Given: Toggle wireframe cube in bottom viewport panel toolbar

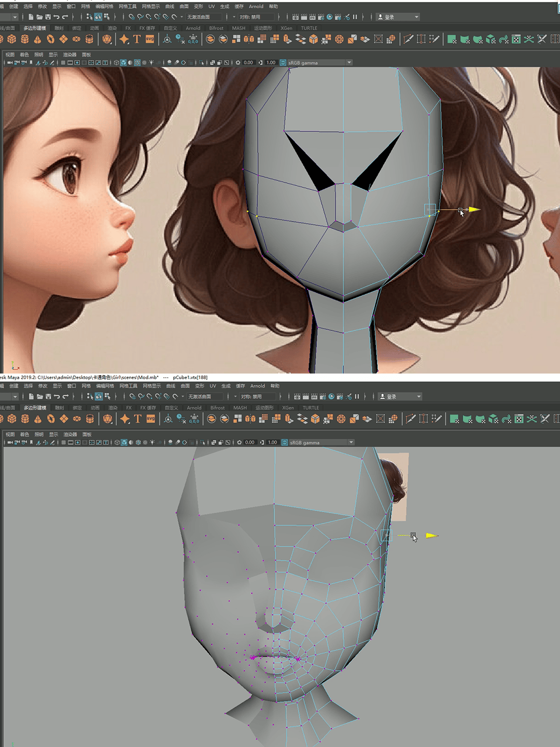Looking at the screenshot, I should [x=117, y=442].
